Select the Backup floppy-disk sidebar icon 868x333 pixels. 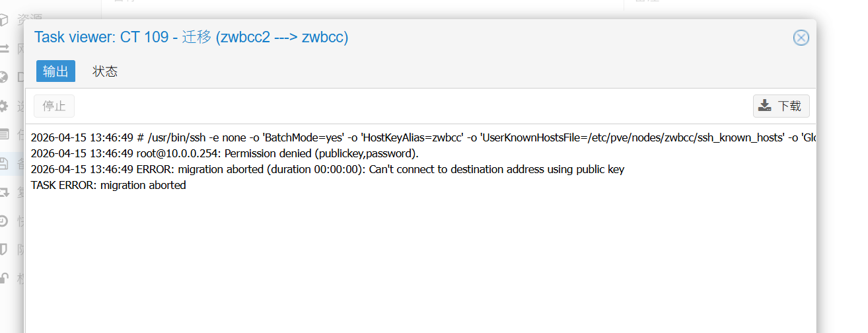pos(4,163)
